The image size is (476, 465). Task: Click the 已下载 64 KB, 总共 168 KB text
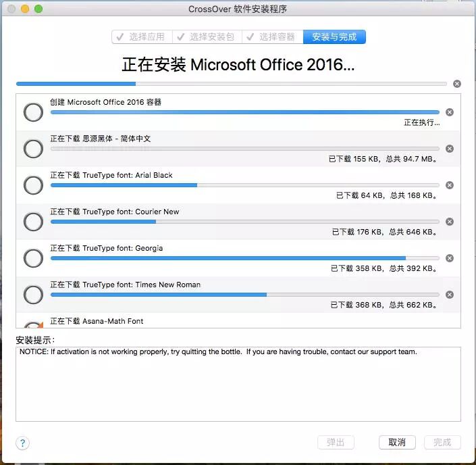(386, 195)
